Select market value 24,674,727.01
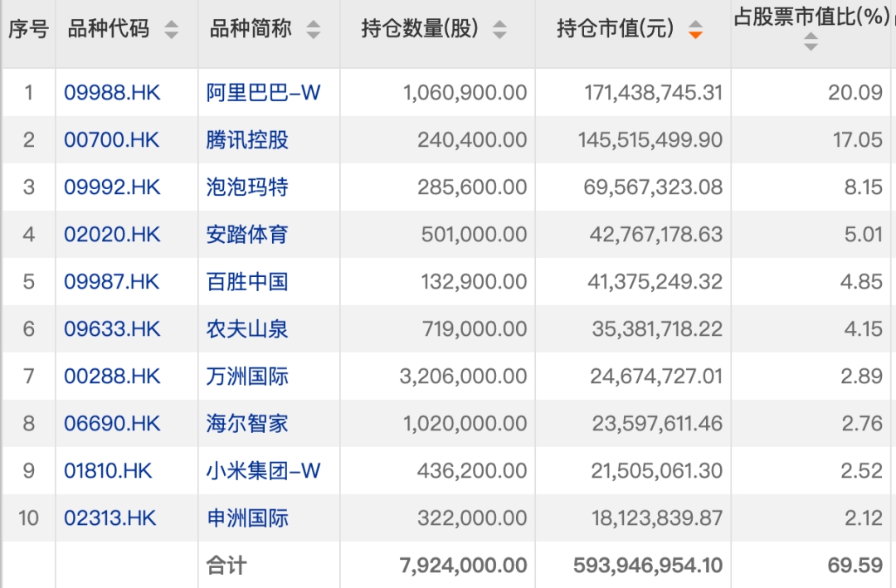This screenshot has width=896, height=588. pyautogui.click(x=656, y=377)
